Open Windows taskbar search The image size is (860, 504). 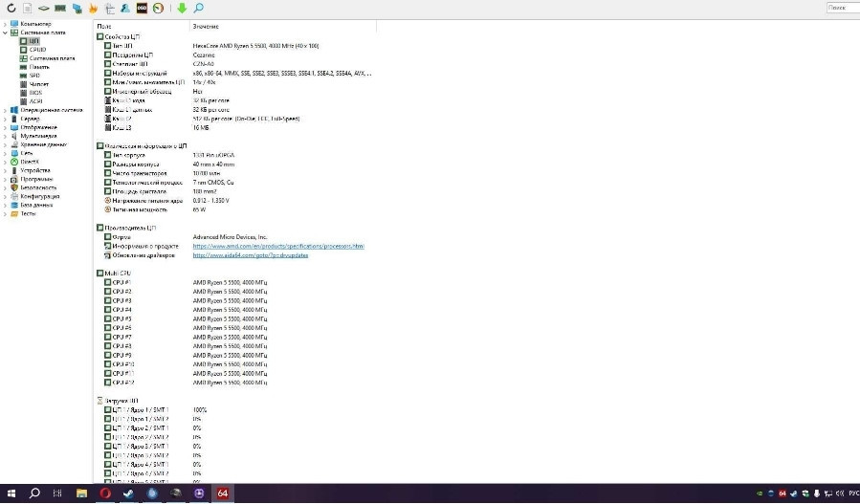point(34,493)
